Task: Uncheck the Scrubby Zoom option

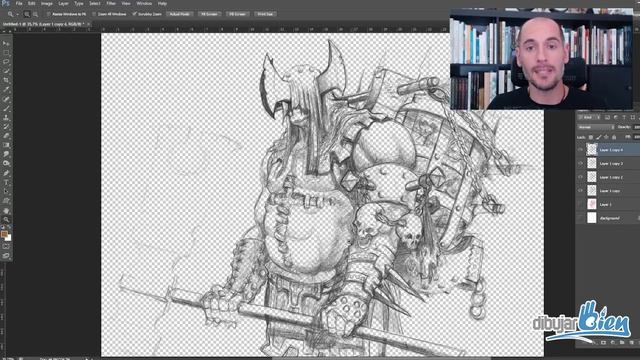Action: coord(134,14)
